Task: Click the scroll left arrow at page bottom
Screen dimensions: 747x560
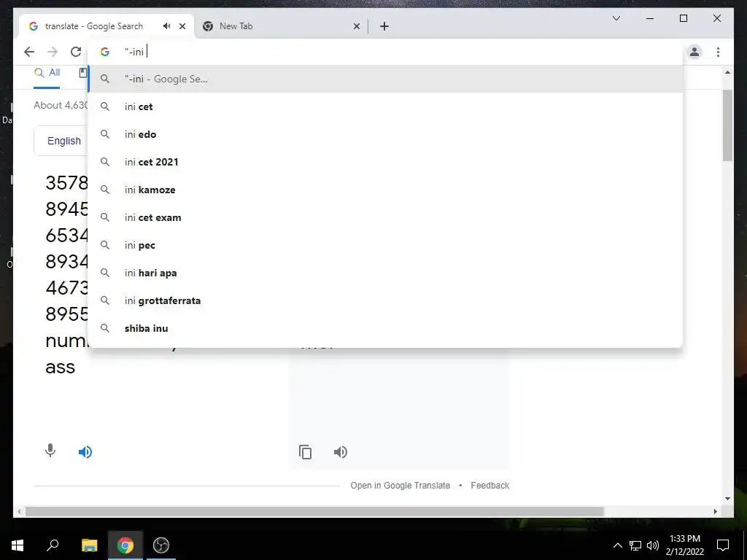Action: 19,511
